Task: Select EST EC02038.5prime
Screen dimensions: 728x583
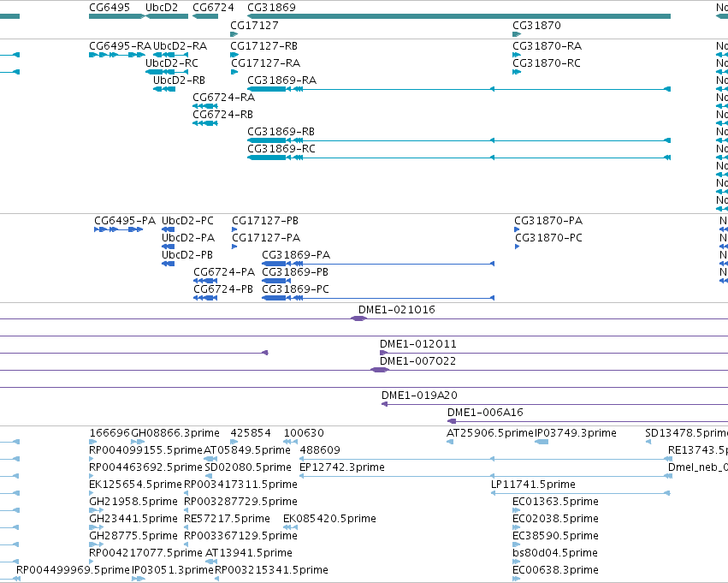Action: 555,520
